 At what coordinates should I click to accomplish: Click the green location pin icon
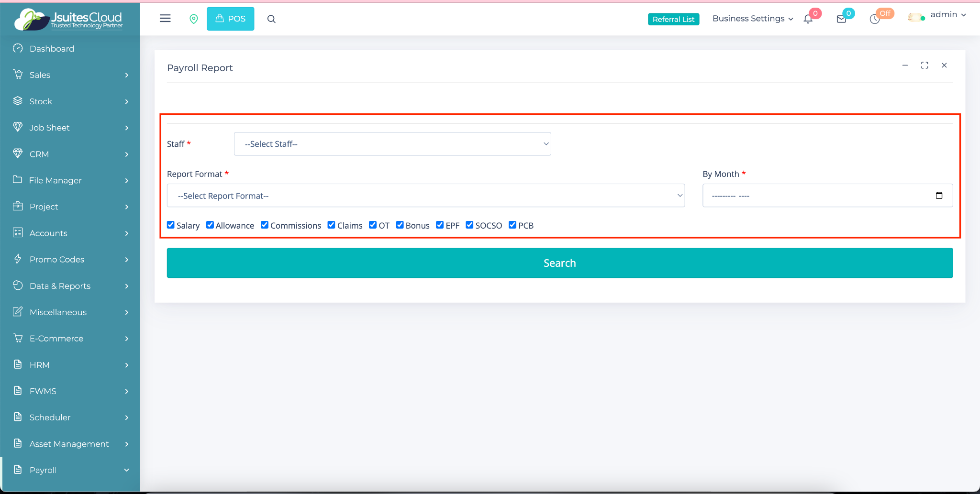[x=194, y=19]
